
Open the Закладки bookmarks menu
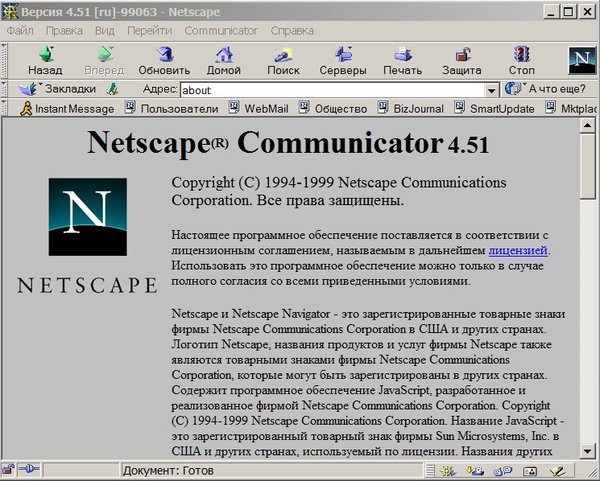point(57,89)
